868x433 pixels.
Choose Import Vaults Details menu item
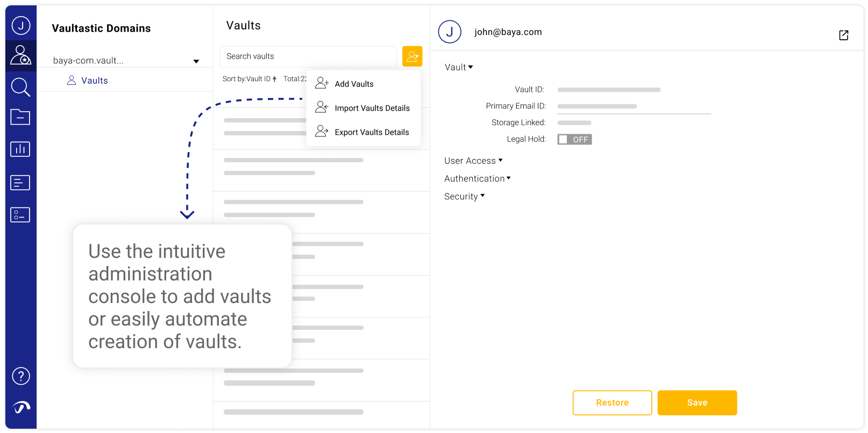click(x=372, y=108)
